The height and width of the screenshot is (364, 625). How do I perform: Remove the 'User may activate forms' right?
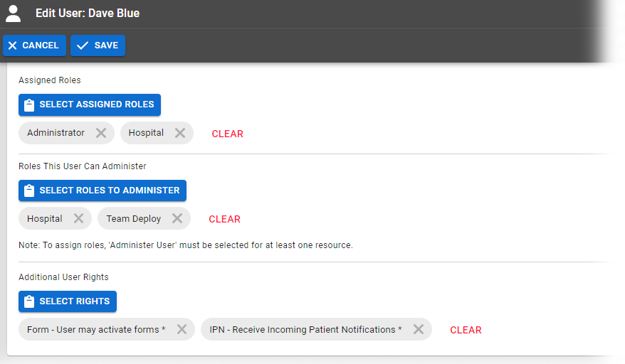tap(182, 329)
